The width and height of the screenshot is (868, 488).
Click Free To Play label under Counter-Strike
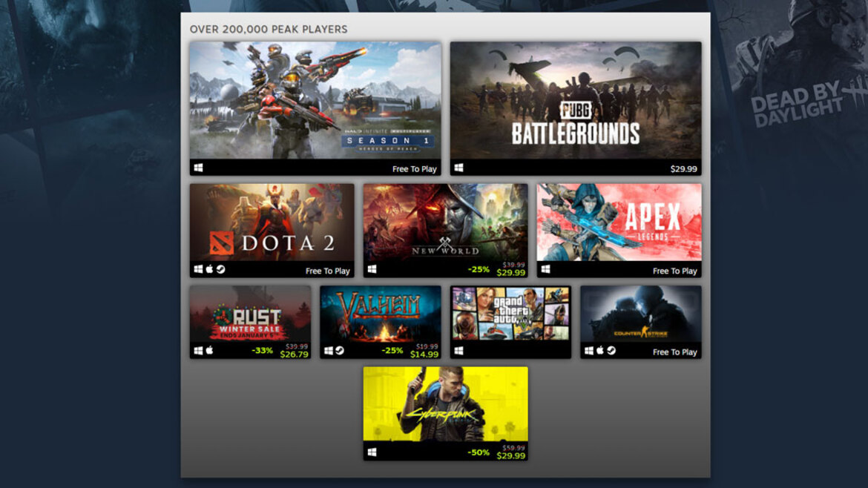point(675,352)
